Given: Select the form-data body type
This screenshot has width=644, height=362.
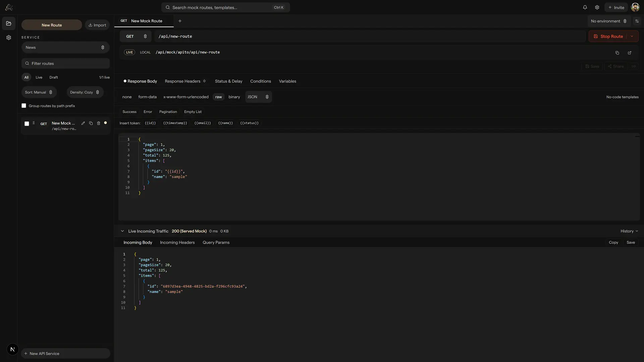Looking at the screenshot, I should click(x=147, y=97).
